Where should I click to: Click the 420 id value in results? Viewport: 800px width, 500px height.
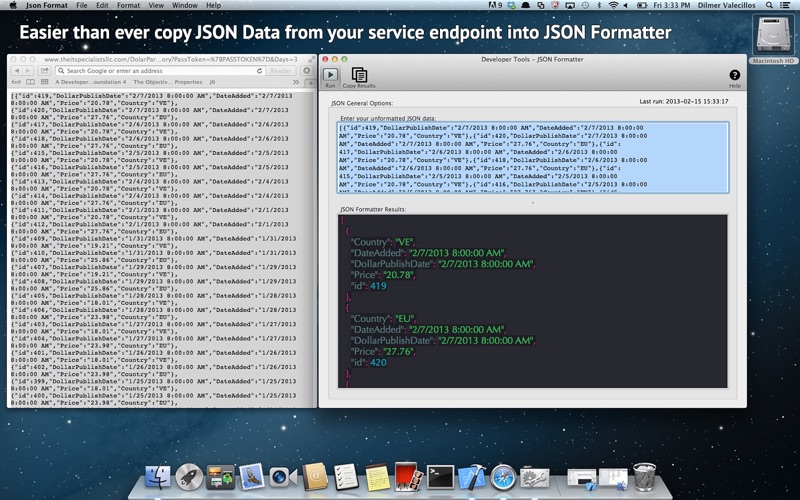(x=378, y=362)
